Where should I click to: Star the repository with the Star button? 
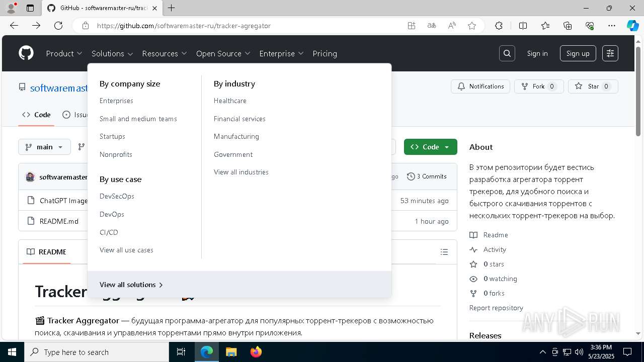tap(593, 86)
